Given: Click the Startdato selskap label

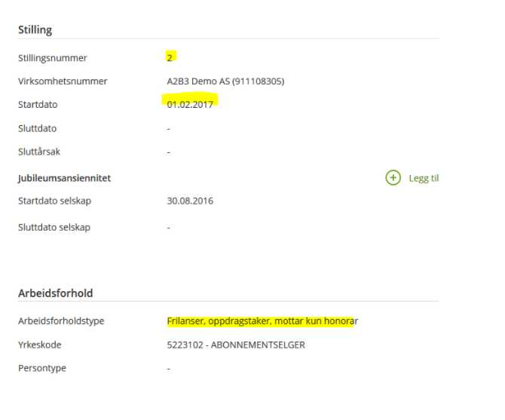Looking at the screenshot, I should click(55, 201).
